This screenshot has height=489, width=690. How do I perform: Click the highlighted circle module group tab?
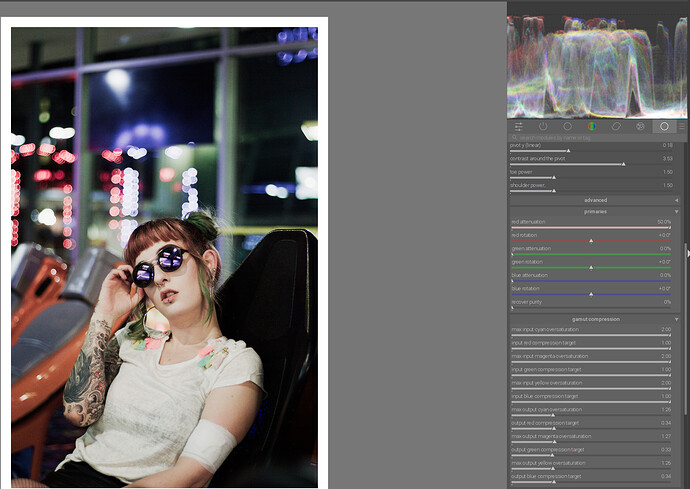coord(663,127)
